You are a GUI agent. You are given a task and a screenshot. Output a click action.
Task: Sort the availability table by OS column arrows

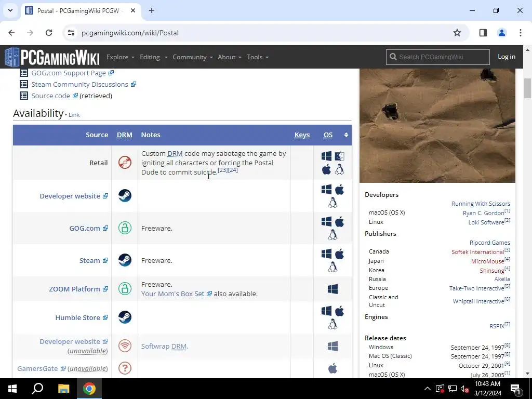(346, 135)
